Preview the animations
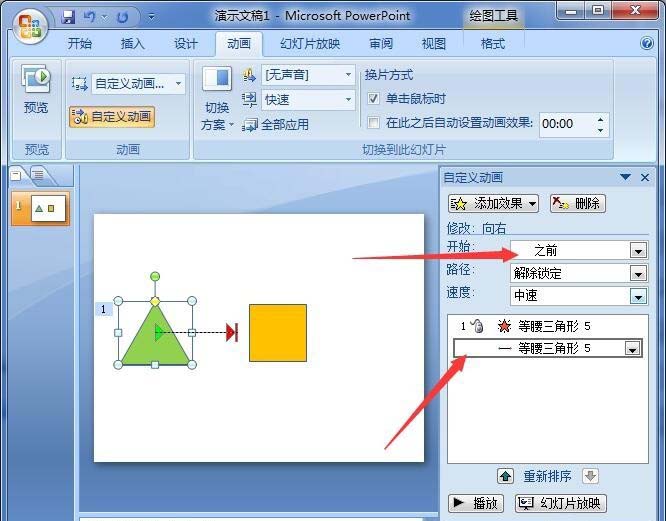 (36, 89)
